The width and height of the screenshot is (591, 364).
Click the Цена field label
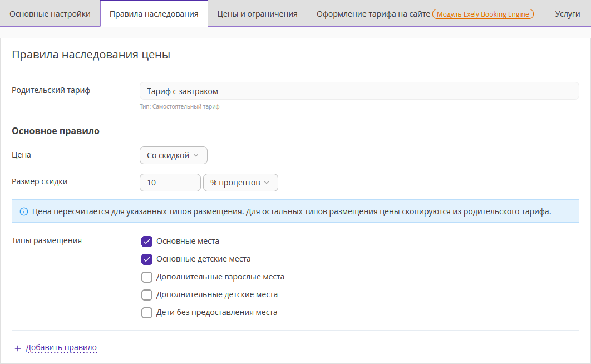tap(21, 155)
